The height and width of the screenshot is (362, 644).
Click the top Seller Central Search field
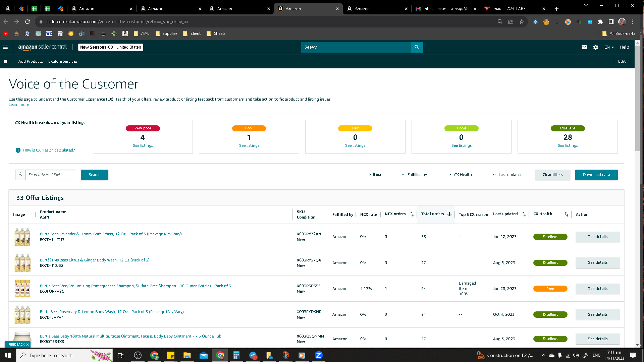coord(356,47)
